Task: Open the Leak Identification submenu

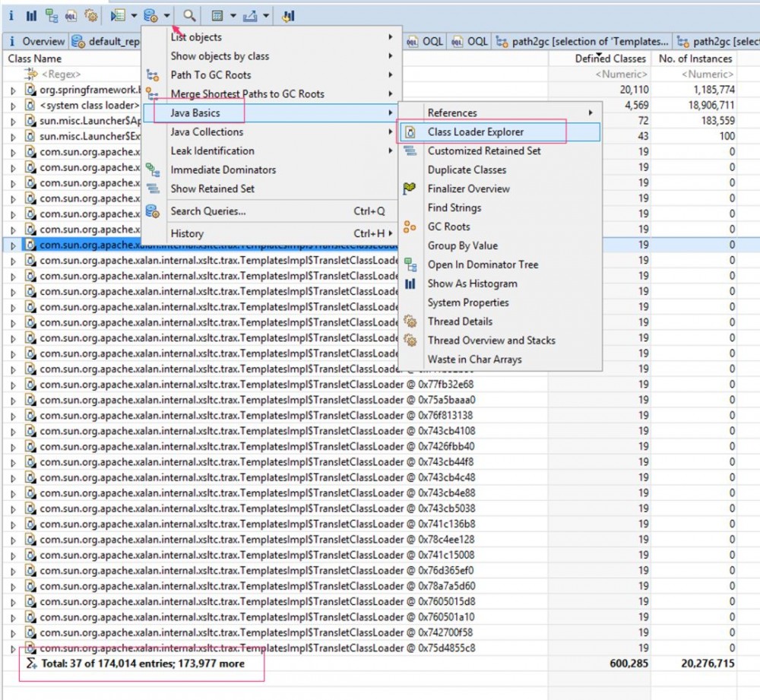Action: tap(270, 150)
